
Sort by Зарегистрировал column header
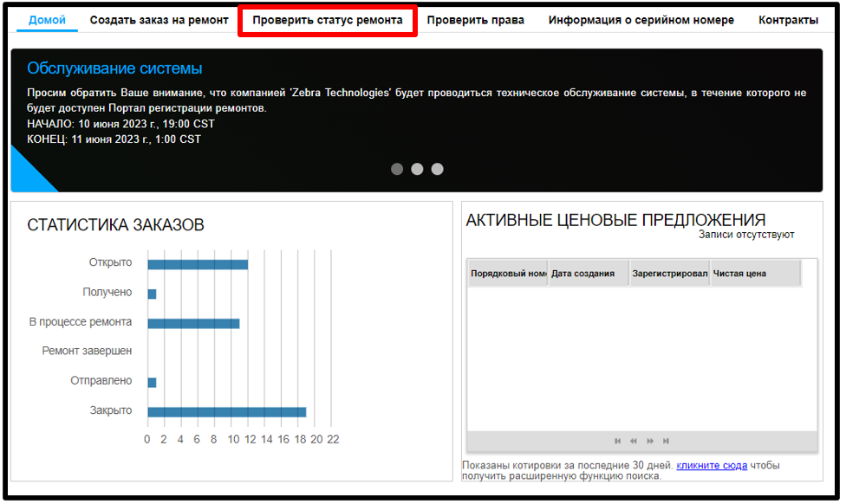669,274
